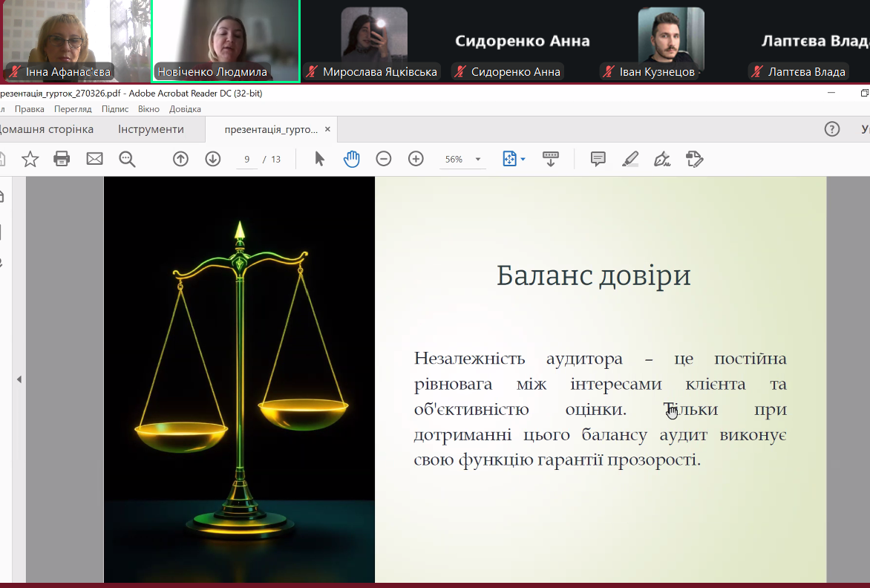Open the 56% zoom level dropdown
The width and height of the screenshot is (870, 588).
coord(478,160)
